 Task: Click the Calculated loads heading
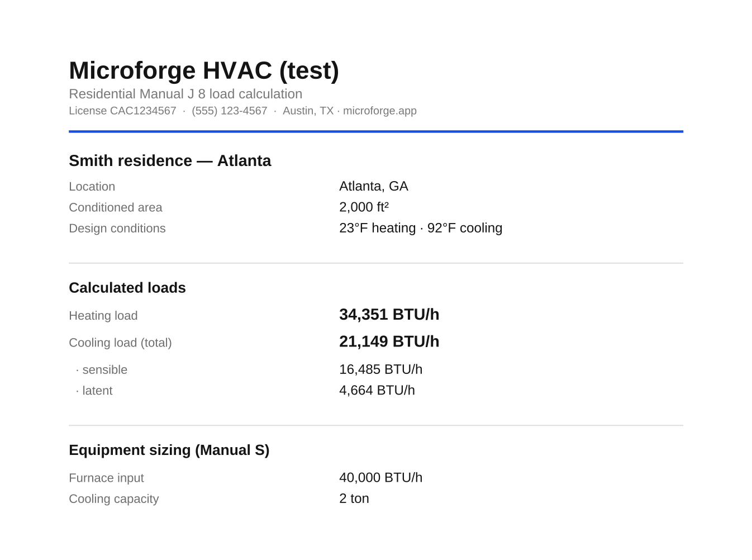[x=127, y=288]
